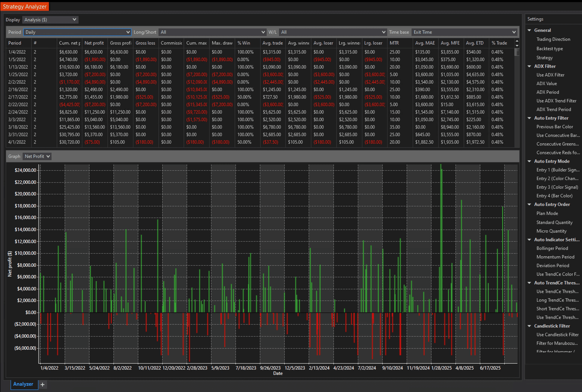Image resolution: width=582 pixels, height=392 pixels.
Task: Switch to the Analyzer tab
Action: (x=23, y=384)
